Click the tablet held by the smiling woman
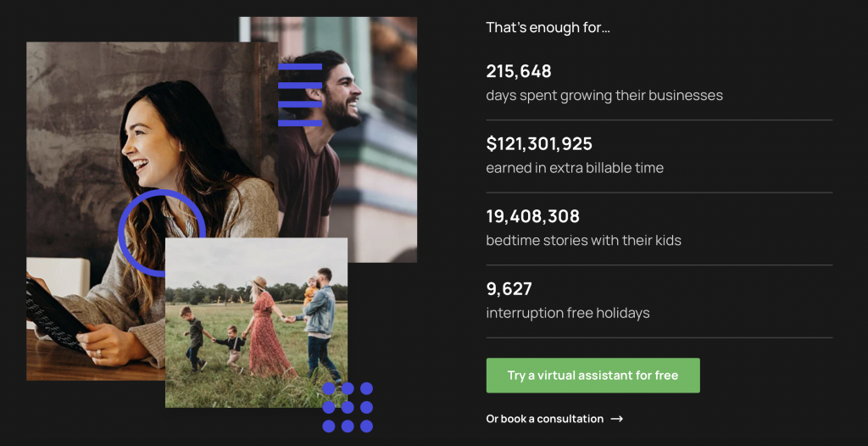 tap(53, 314)
